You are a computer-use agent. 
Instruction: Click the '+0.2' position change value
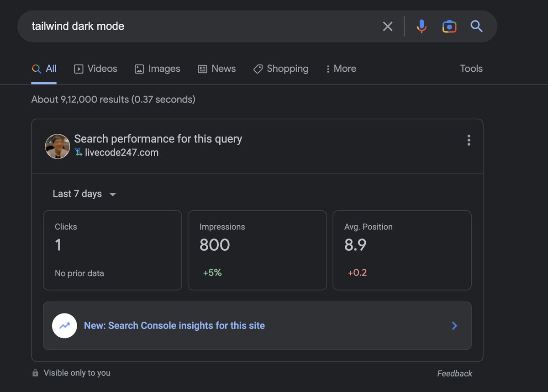tap(357, 273)
